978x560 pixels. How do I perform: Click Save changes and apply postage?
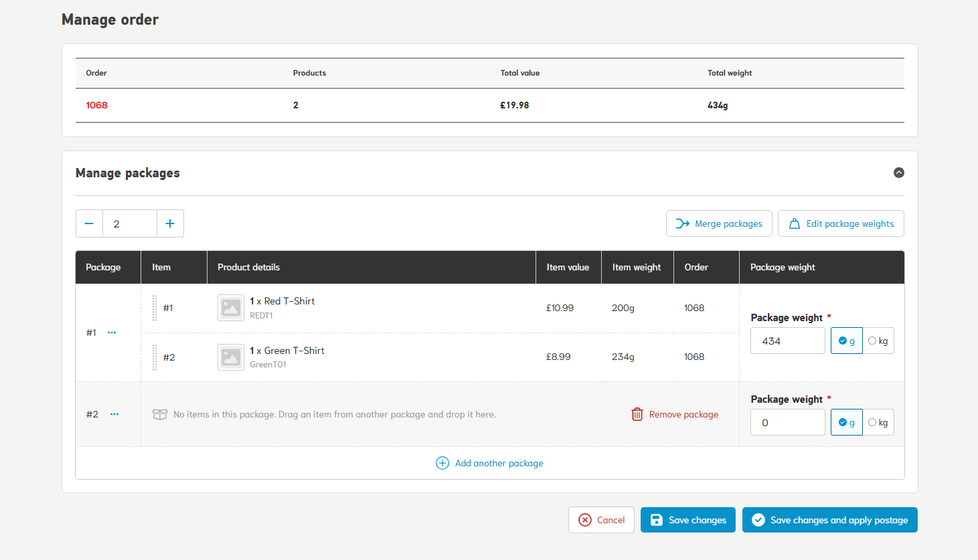coord(829,520)
